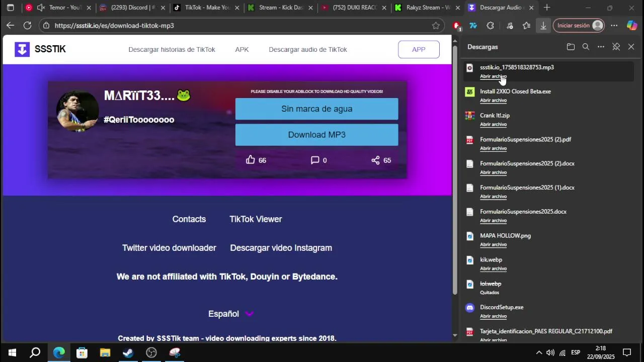
Task: Click the thumbs-up likes icon
Action: pos(250,160)
